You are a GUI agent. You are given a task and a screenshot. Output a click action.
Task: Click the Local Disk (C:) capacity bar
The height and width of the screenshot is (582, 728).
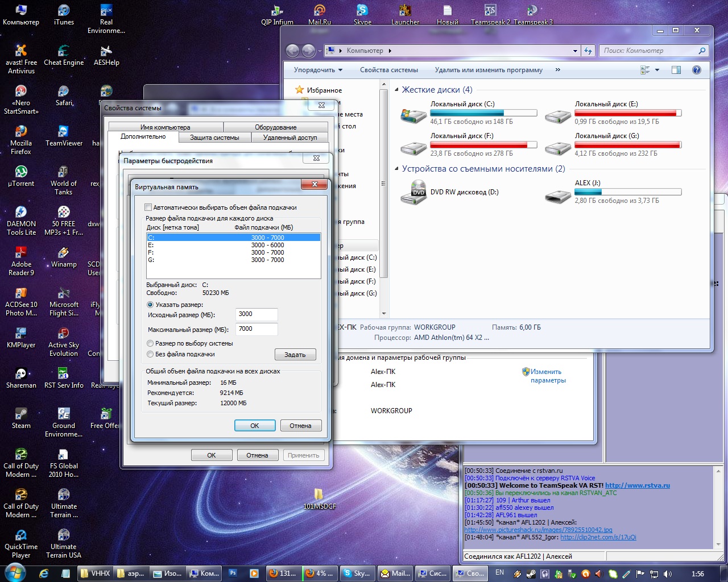[x=483, y=113]
